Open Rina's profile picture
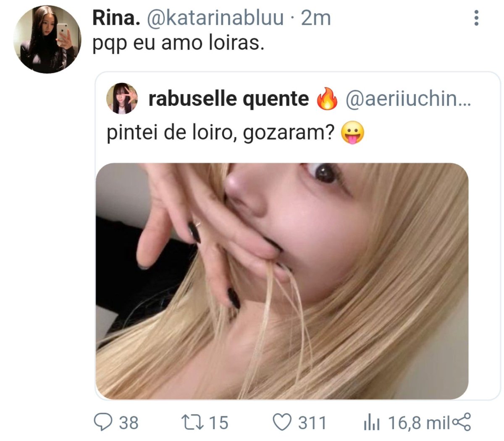The image size is (504, 441). coord(46,40)
